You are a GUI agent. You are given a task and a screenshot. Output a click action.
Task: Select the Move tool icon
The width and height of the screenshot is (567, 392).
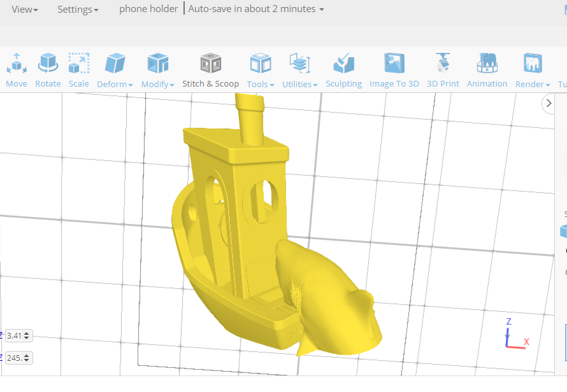pyautogui.click(x=17, y=63)
